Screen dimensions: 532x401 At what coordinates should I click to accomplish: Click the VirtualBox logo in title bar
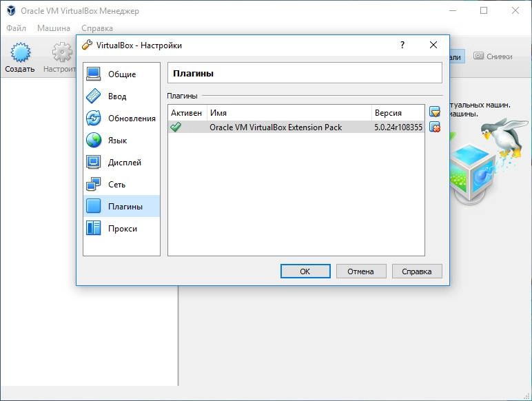tap(11, 10)
